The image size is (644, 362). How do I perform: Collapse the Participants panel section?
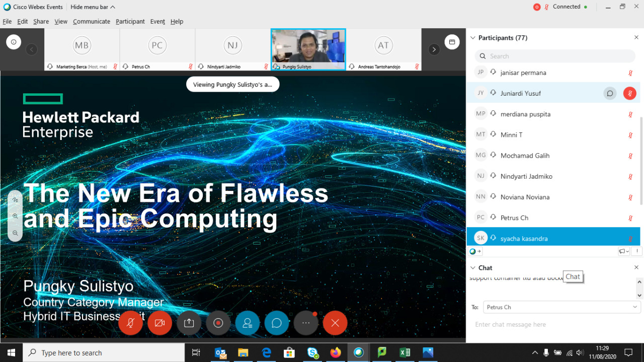(x=472, y=38)
